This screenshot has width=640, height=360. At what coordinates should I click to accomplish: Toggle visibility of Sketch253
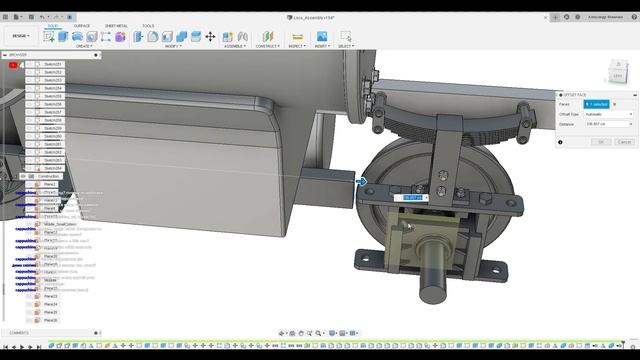click(x=29, y=80)
